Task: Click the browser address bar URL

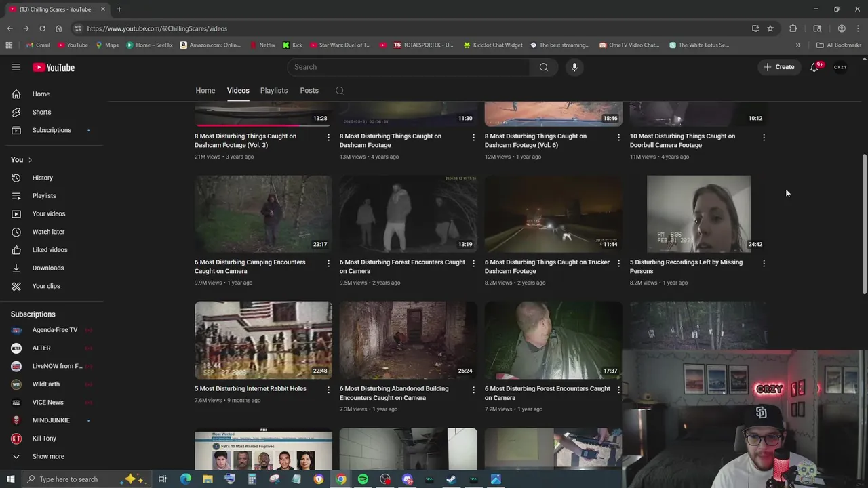Action: pyautogui.click(x=157, y=28)
